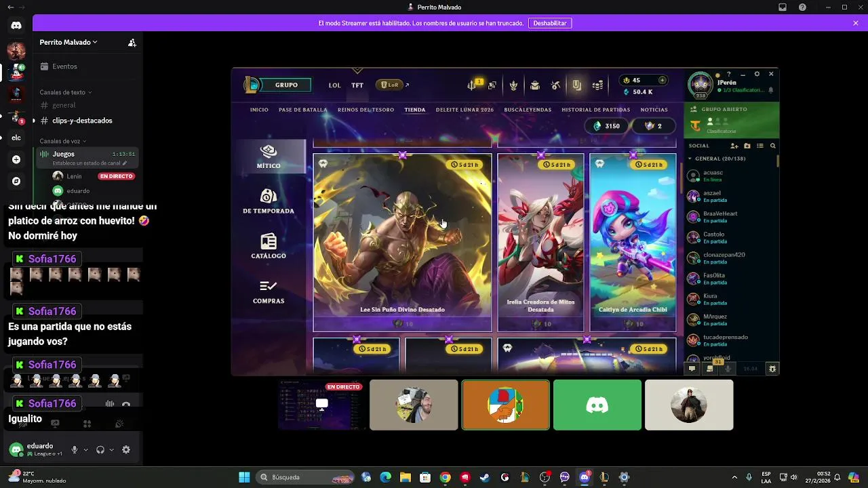Add a server with the plus icon
This screenshot has width=868, height=488.
click(16, 159)
